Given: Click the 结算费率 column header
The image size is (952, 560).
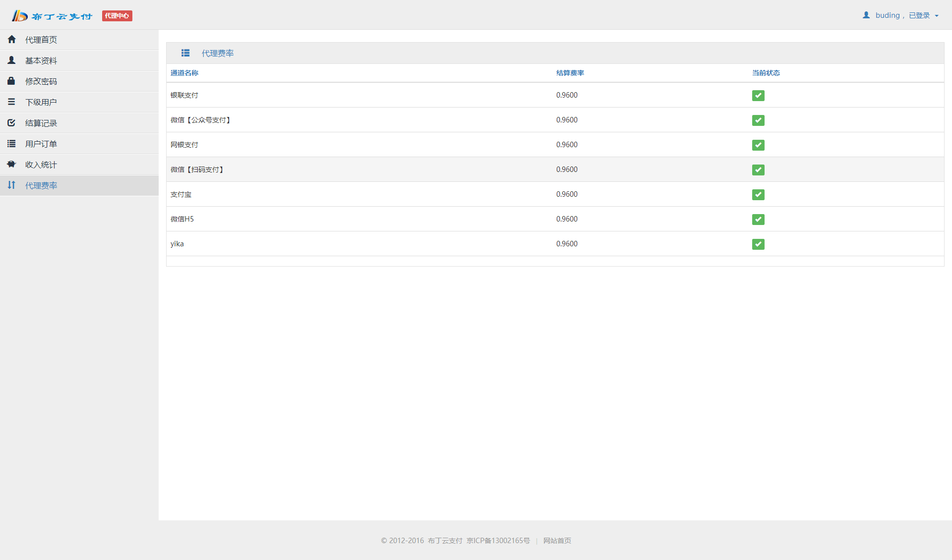Looking at the screenshot, I should pos(570,73).
